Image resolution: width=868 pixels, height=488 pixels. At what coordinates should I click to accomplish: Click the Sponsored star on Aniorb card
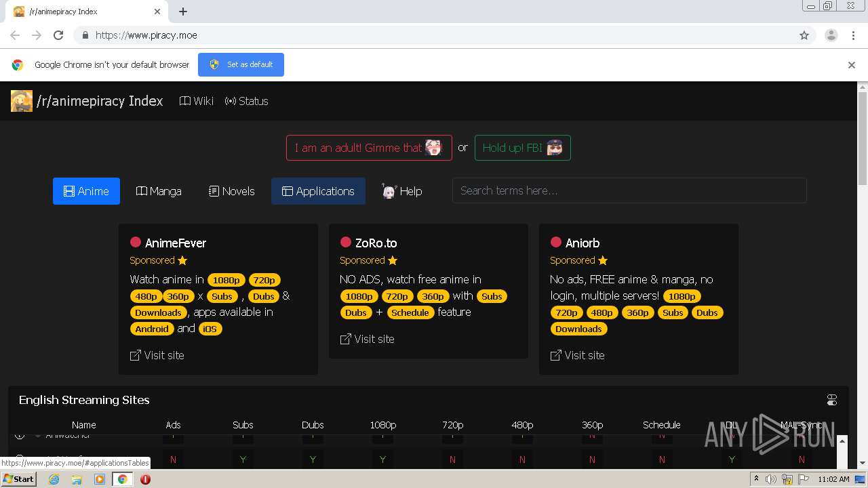[x=603, y=260]
